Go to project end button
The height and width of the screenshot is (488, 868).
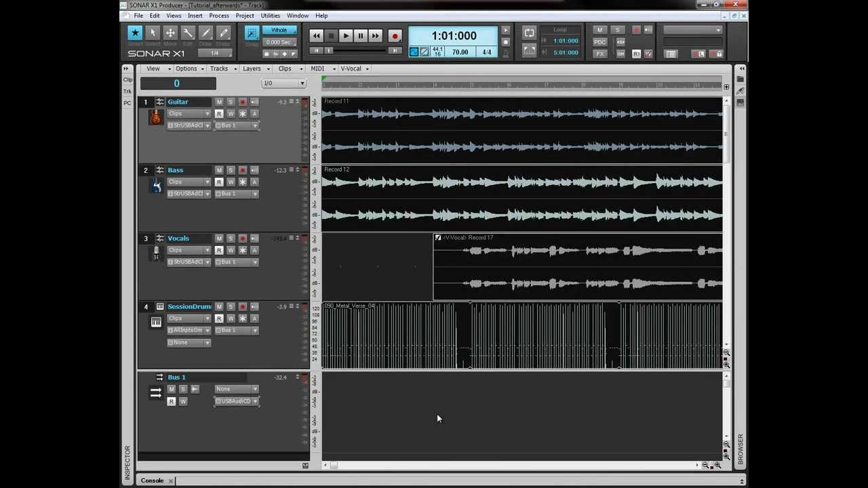point(395,51)
